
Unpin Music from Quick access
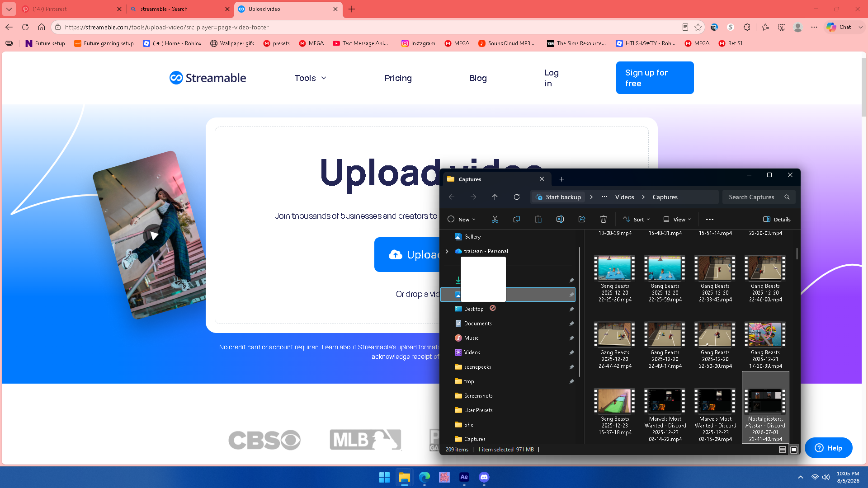(x=571, y=338)
